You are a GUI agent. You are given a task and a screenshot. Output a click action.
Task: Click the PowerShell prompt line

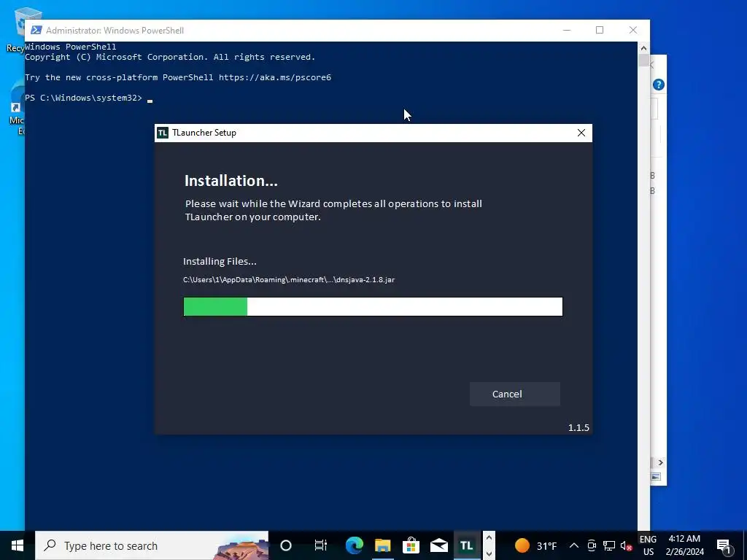[x=88, y=98]
